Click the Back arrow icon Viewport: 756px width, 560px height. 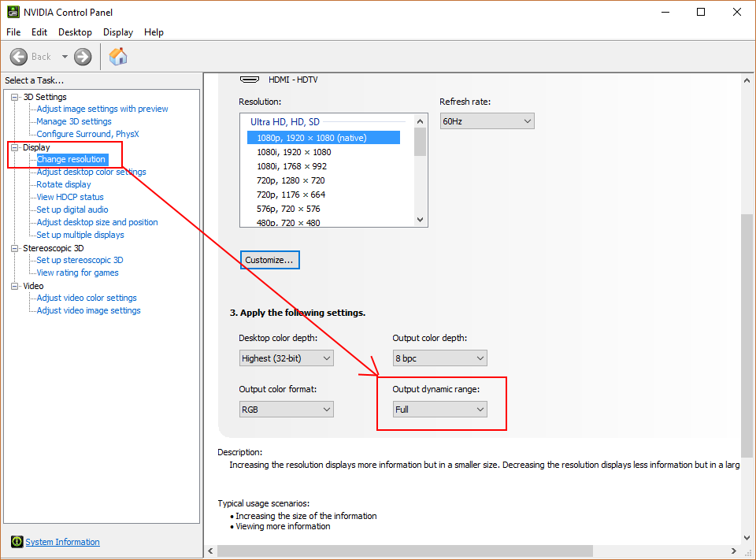pyautogui.click(x=19, y=57)
